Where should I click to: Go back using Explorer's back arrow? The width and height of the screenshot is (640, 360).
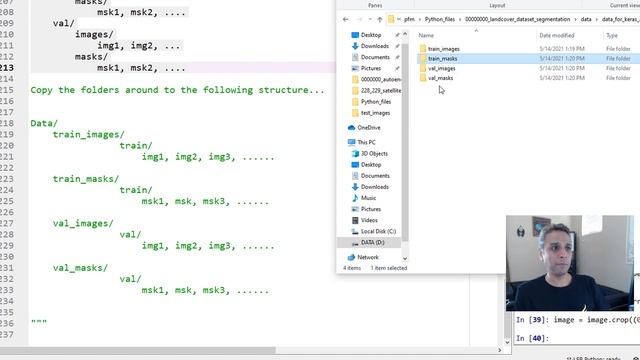point(346,19)
